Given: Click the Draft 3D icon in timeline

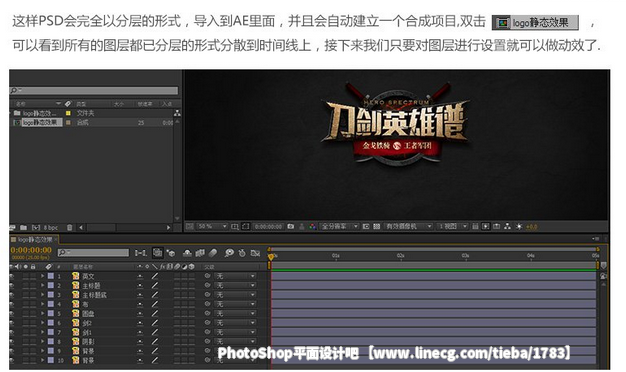Looking at the screenshot, I should (x=171, y=253).
